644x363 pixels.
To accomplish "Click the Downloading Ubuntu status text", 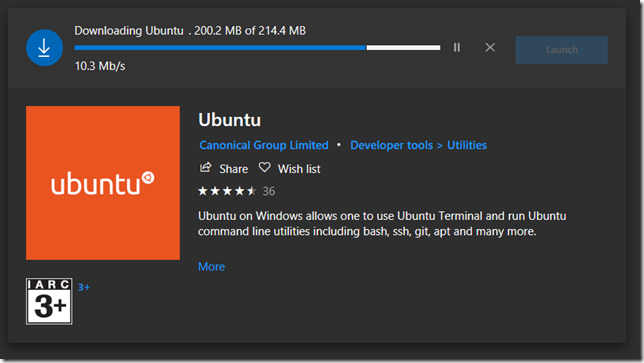I will click(x=129, y=31).
